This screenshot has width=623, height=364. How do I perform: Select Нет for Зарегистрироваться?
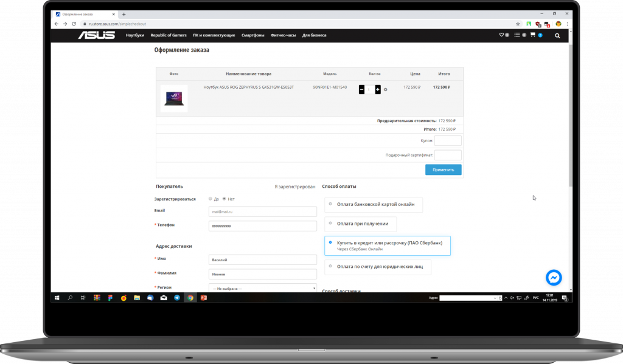pyautogui.click(x=224, y=199)
